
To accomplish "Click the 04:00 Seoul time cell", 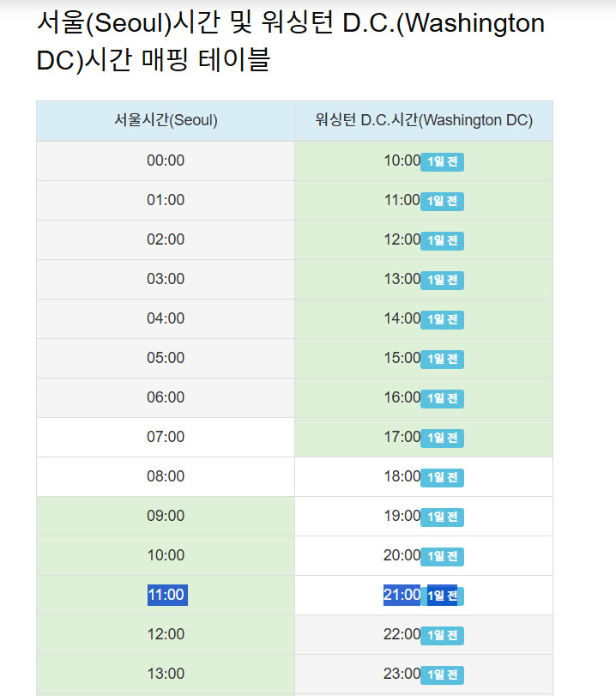I will tap(166, 318).
